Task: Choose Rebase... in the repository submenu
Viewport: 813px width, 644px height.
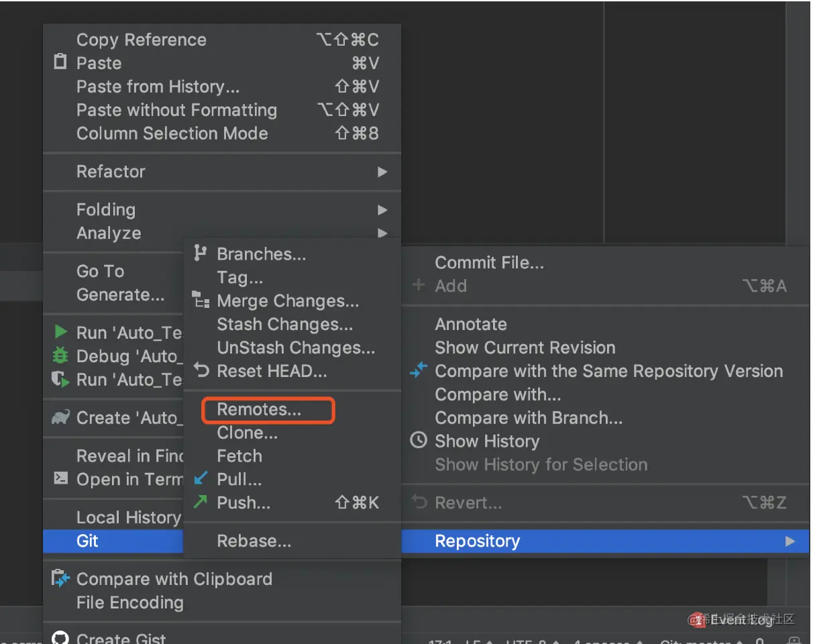Action: 254,541
